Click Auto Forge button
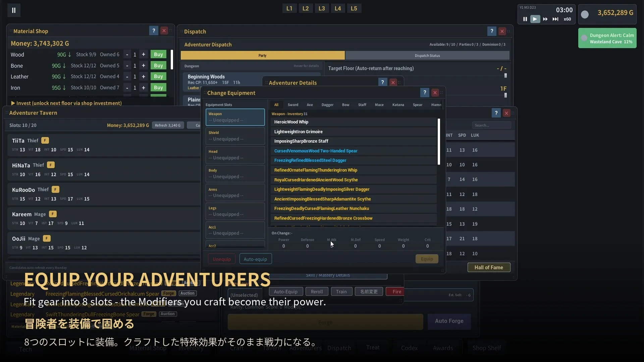The width and height of the screenshot is (644, 362). click(x=449, y=321)
